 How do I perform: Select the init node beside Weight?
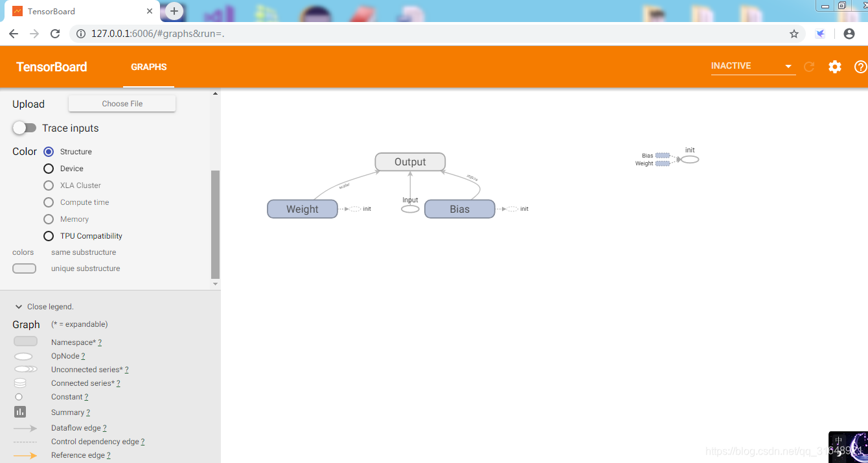coord(355,209)
